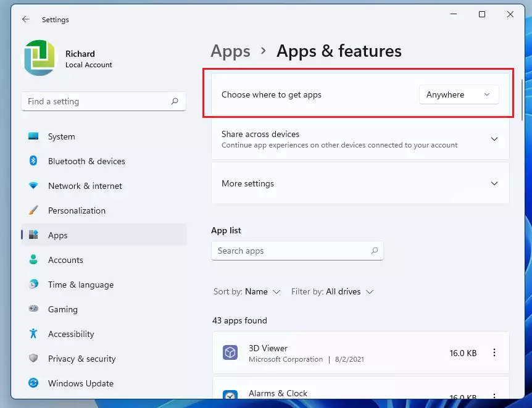Open Richard's account profile

coord(68,58)
